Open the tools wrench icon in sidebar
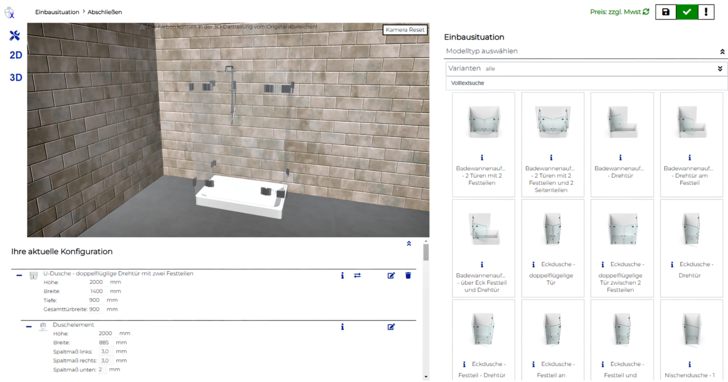The width and height of the screenshot is (728, 382). coord(15,35)
